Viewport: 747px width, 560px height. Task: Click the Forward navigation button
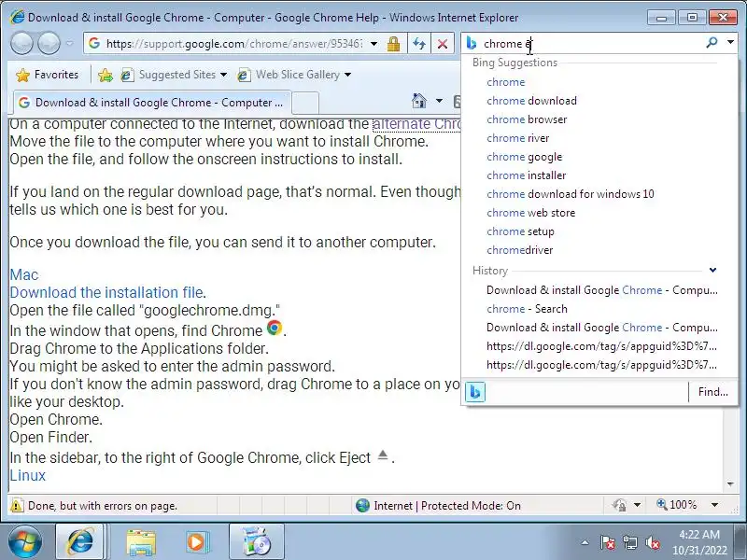point(49,43)
